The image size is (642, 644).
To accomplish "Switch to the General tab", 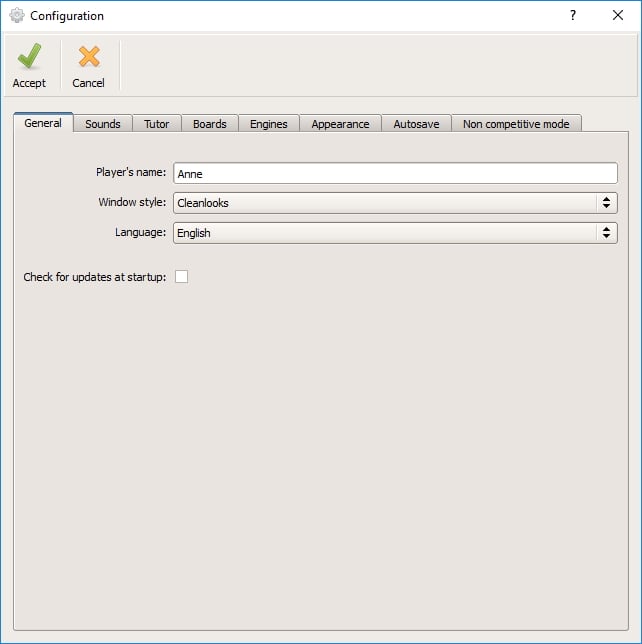I will coord(43,123).
